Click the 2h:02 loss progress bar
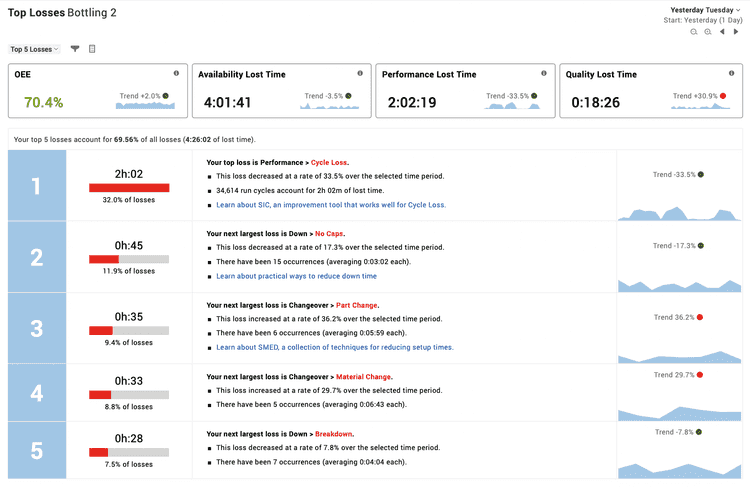Viewport: 750px width, 487px height. 129,188
